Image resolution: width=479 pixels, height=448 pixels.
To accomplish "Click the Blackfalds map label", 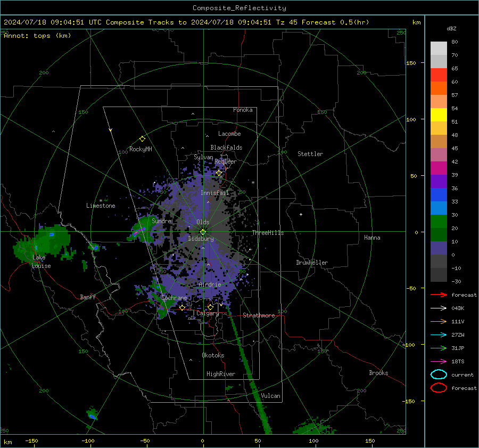I will [226, 148].
